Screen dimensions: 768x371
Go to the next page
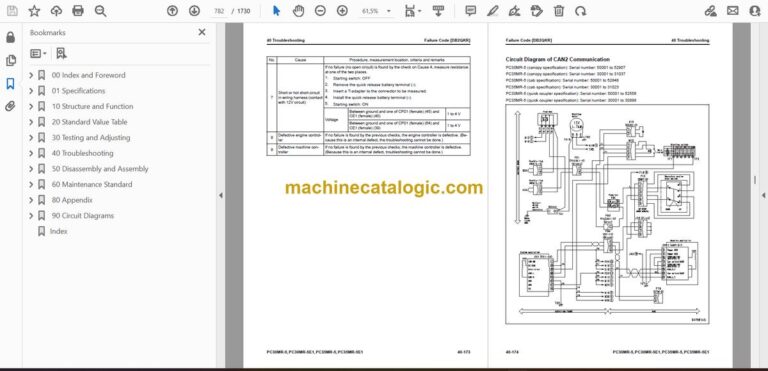coord(194,11)
